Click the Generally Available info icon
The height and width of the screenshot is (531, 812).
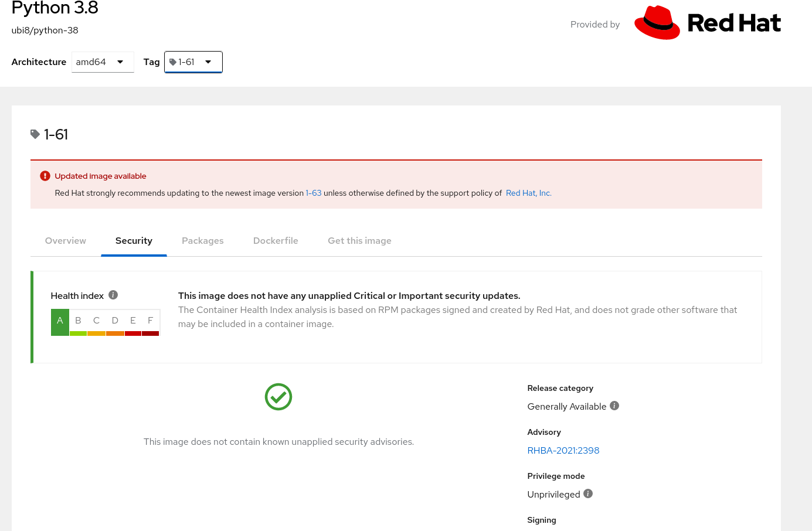click(614, 406)
